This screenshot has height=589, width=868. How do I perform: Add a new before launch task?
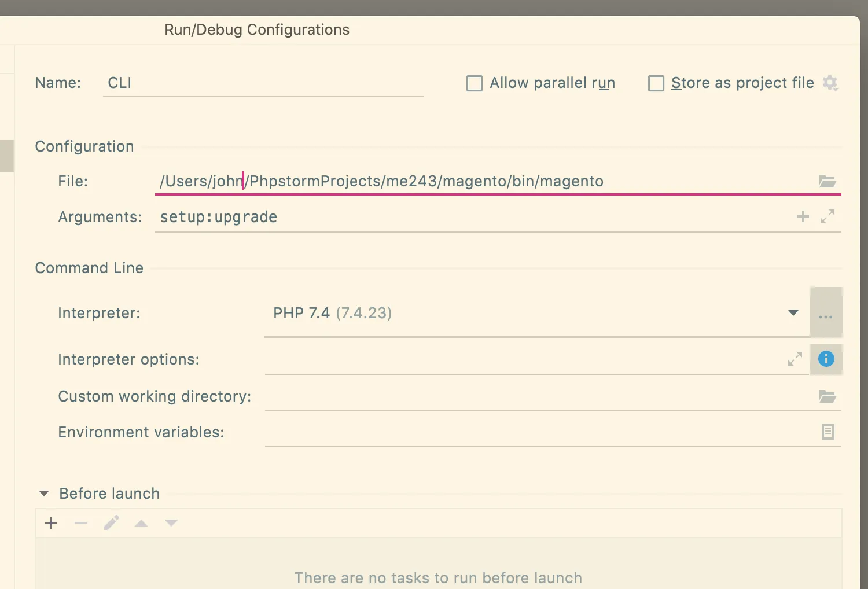pyautogui.click(x=51, y=524)
